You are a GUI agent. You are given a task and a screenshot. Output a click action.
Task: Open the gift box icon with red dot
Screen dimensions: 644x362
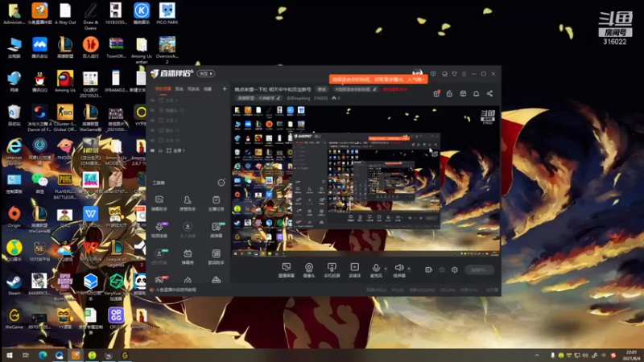[x=436, y=93]
